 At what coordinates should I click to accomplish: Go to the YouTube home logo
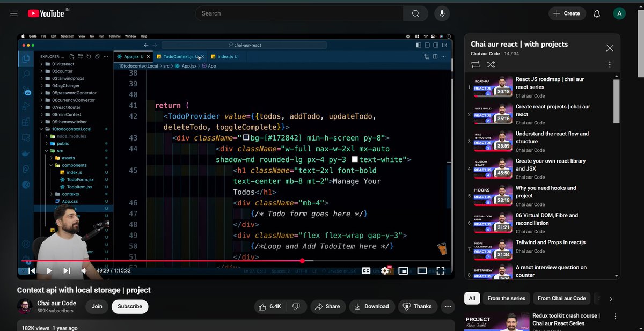tap(46, 13)
